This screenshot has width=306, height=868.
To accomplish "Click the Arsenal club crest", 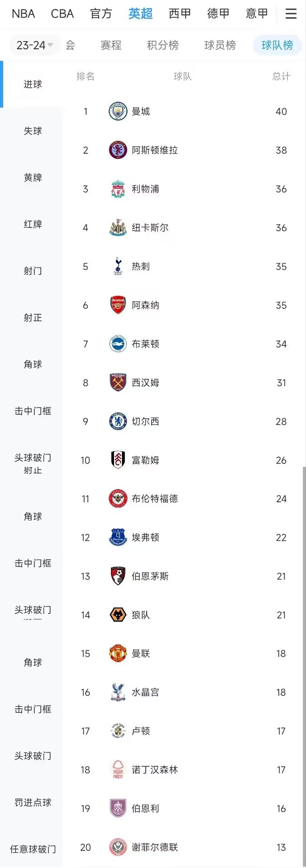I will (x=118, y=305).
